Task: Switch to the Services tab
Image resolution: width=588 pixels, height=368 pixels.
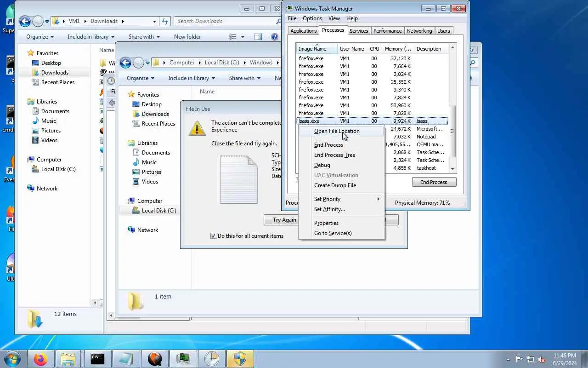Action: 359,31
